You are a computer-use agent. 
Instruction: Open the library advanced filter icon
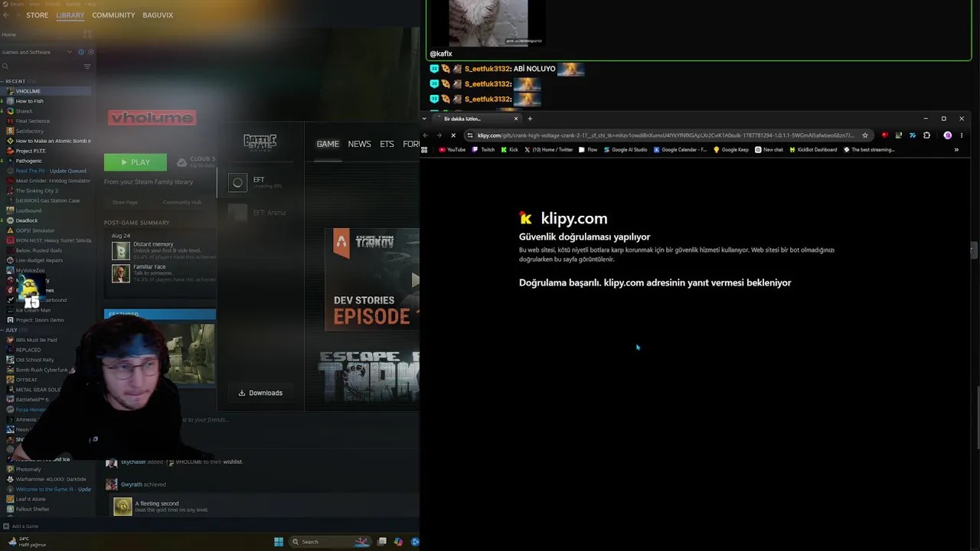(x=87, y=67)
